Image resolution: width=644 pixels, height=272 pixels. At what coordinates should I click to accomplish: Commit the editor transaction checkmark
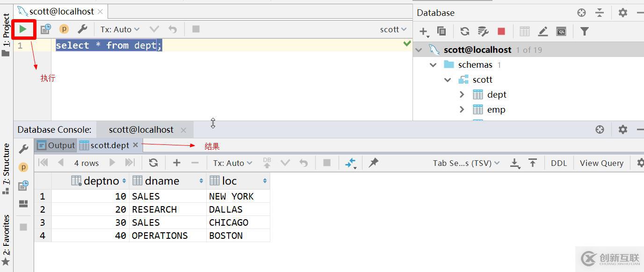point(154,29)
